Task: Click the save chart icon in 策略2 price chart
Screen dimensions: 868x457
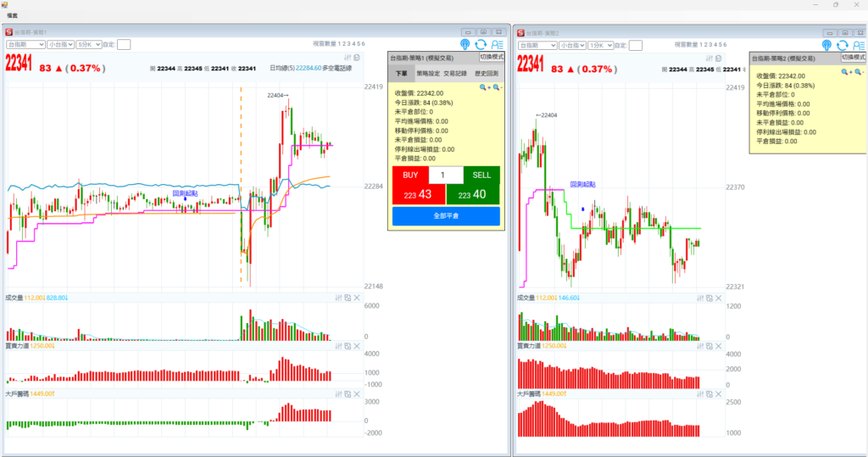Action: [719, 59]
